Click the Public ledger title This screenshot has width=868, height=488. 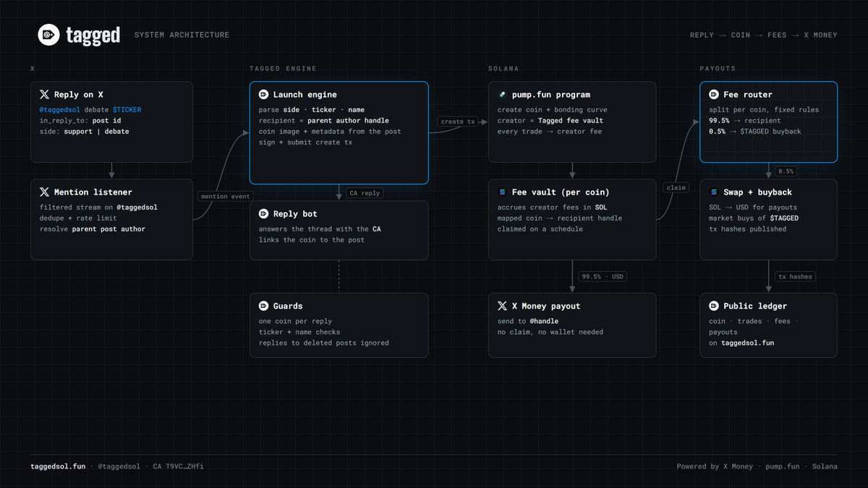[755, 306]
